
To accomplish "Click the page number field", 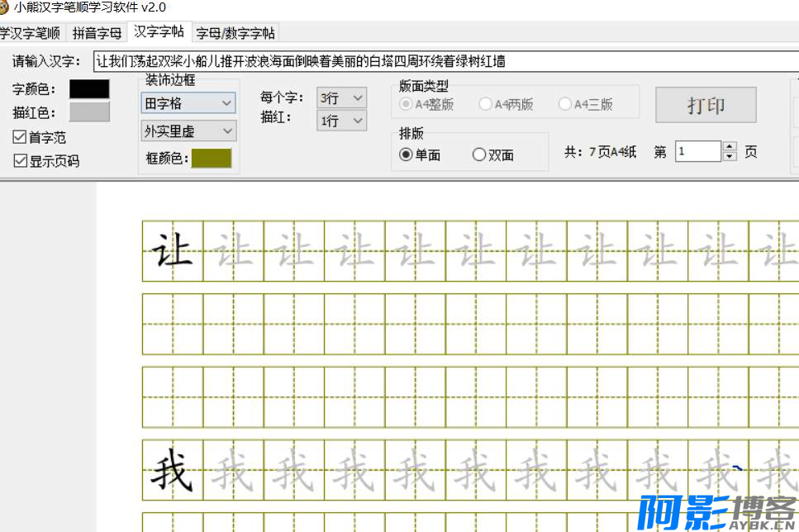I will [698, 151].
